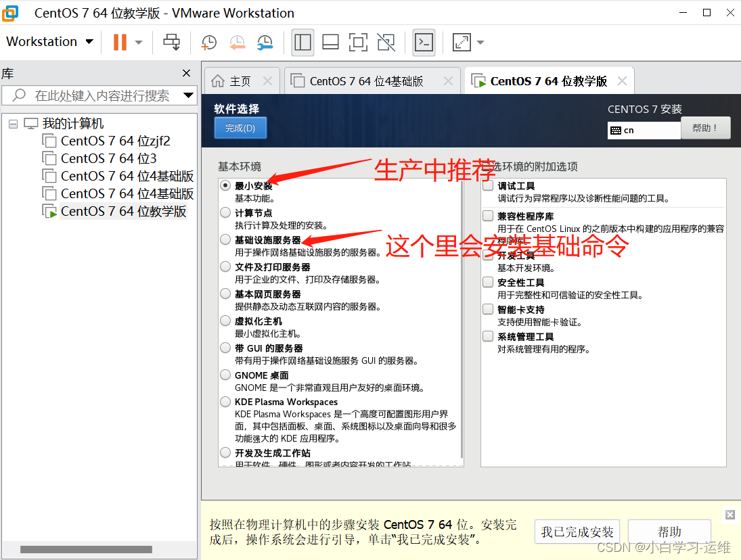Select 我的计算机 in the library tree
Image resolution: width=741 pixels, height=560 pixels.
[73, 124]
